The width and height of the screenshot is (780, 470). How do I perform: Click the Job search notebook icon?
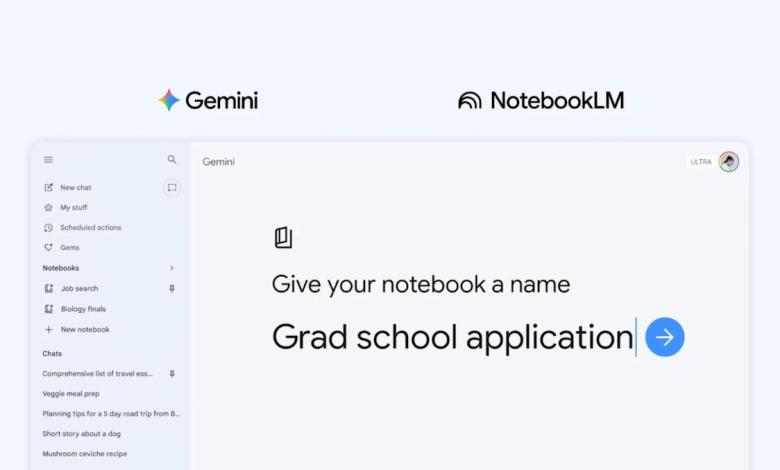coord(49,288)
